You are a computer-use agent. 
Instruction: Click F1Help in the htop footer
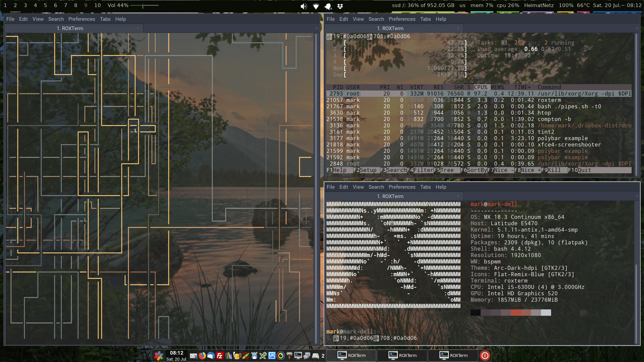click(x=336, y=170)
